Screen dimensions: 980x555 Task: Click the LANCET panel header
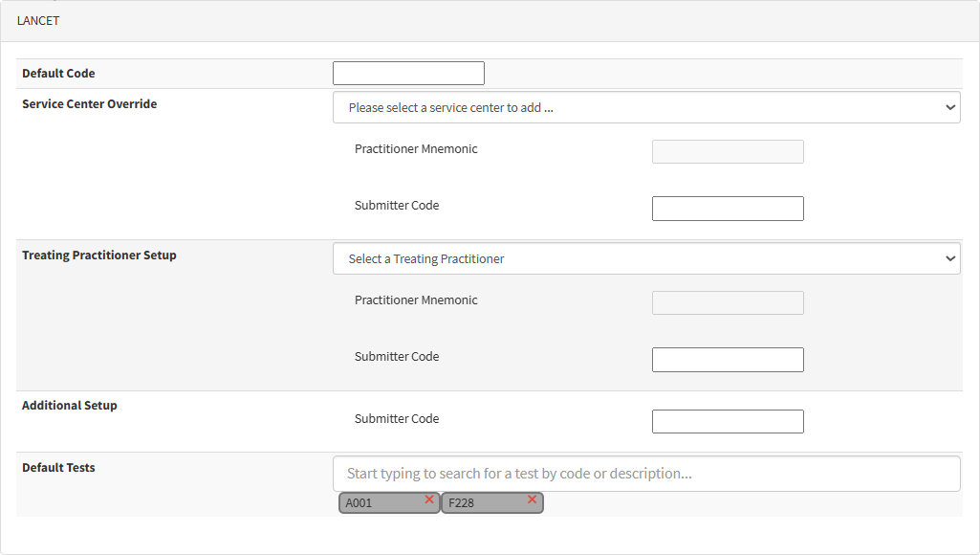[x=38, y=21]
